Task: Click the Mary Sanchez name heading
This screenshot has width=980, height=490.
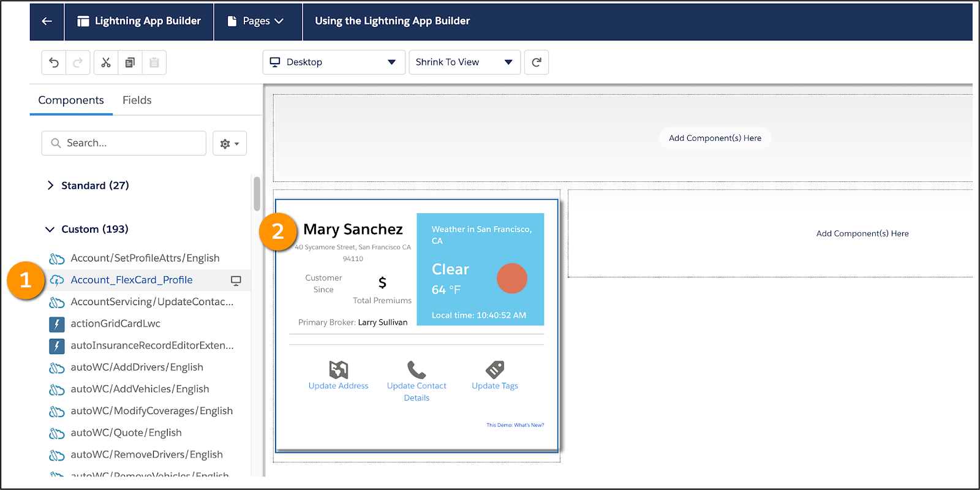Action: (x=353, y=229)
